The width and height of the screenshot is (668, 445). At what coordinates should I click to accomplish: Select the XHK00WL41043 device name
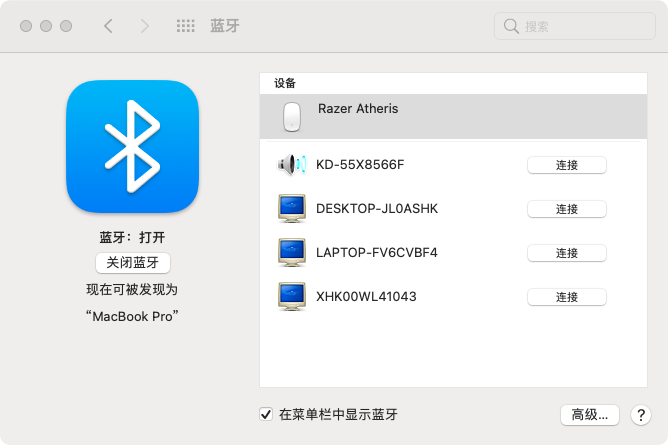pos(366,296)
